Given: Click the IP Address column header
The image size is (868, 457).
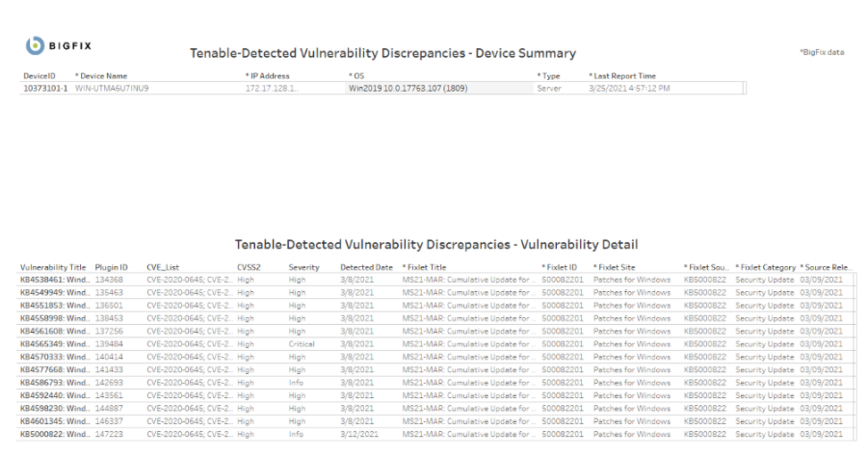Looking at the screenshot, I should tap(269, 75).
